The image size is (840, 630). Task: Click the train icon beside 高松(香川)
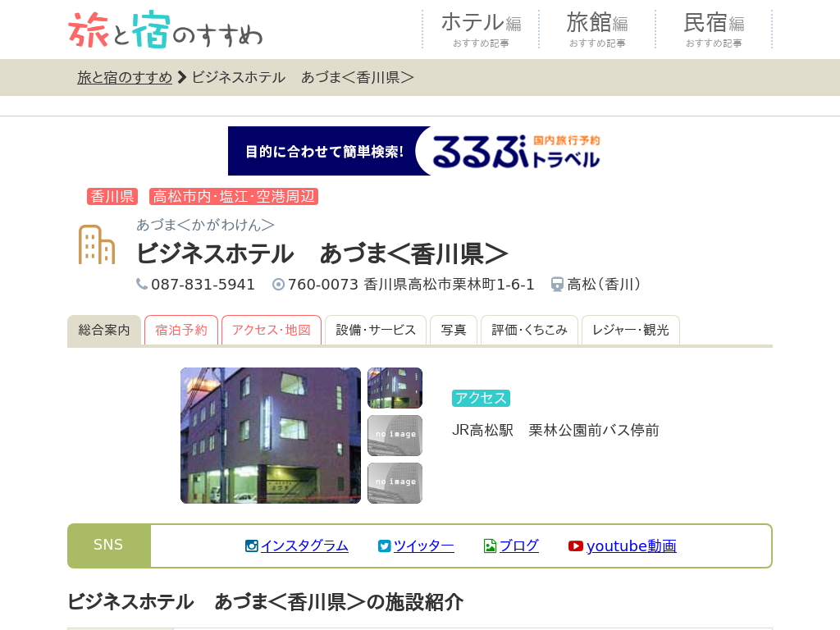click(557, 285)
